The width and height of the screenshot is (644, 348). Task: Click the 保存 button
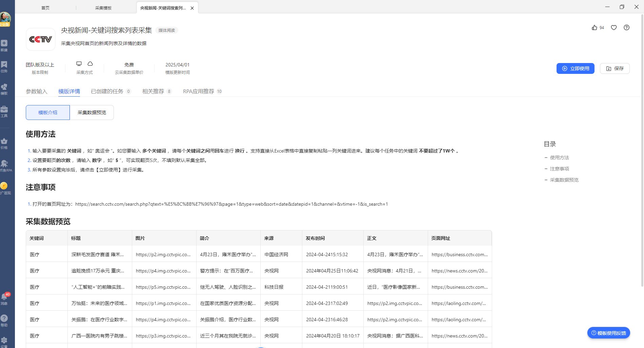pos(615,68)
